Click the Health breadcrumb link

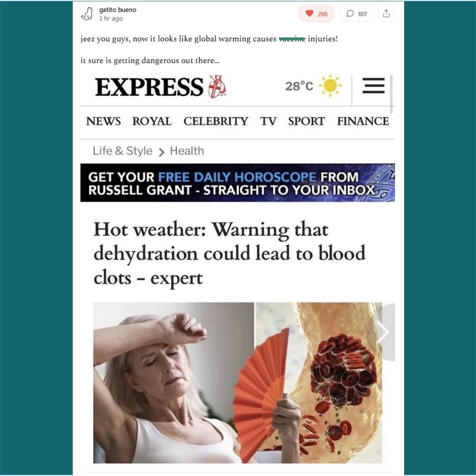click(187, 151)
